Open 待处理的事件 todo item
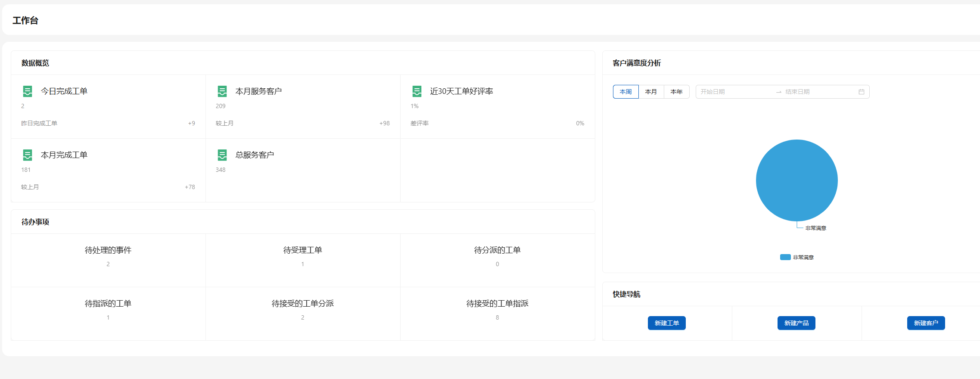 [108, 260]
